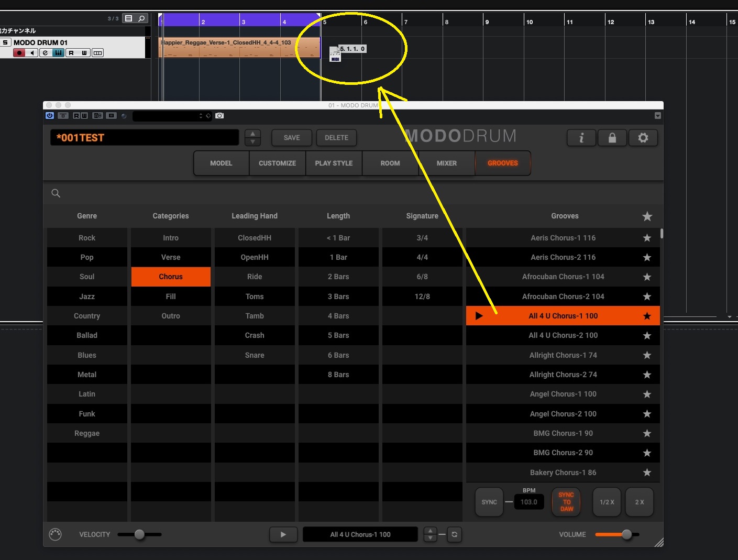
Task: Click the bottom groove play button
Action: pos(283,534)
